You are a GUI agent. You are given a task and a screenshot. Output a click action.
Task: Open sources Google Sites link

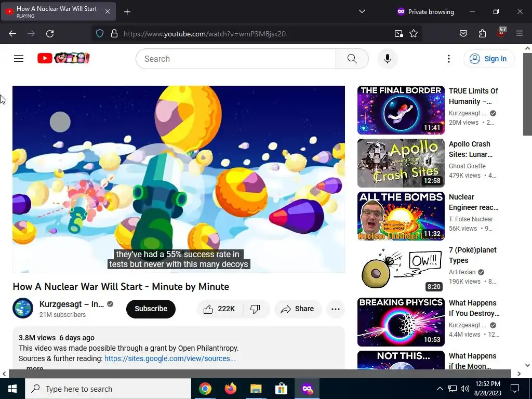pyautogui.click(x=170, y=358)
